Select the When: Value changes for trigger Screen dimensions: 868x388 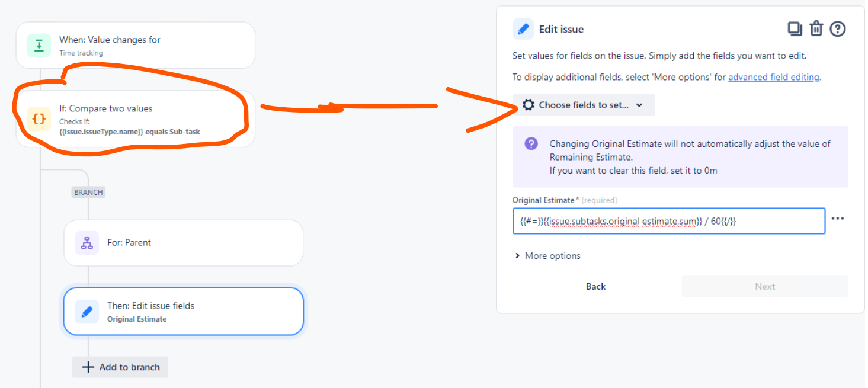point(135,44)
